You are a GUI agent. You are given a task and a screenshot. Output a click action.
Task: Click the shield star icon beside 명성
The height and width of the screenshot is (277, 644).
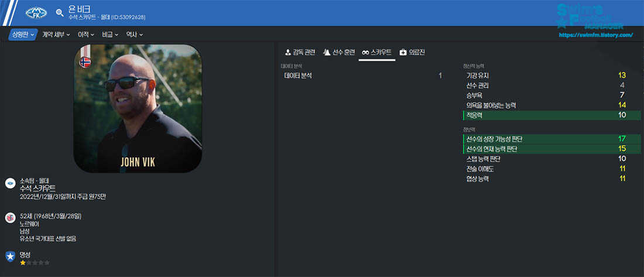point(11,257)
